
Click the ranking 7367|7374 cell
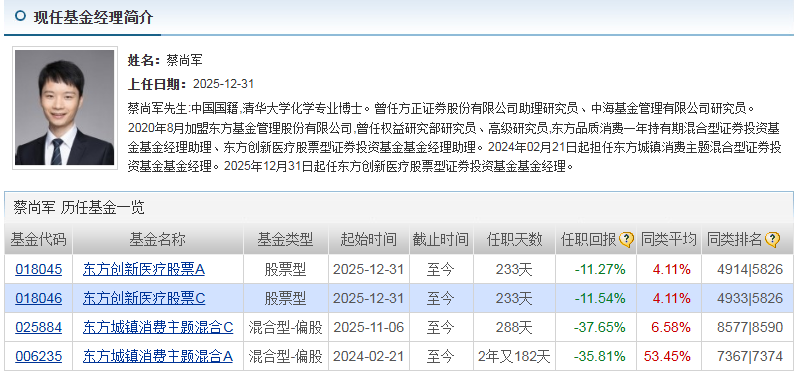750,357
